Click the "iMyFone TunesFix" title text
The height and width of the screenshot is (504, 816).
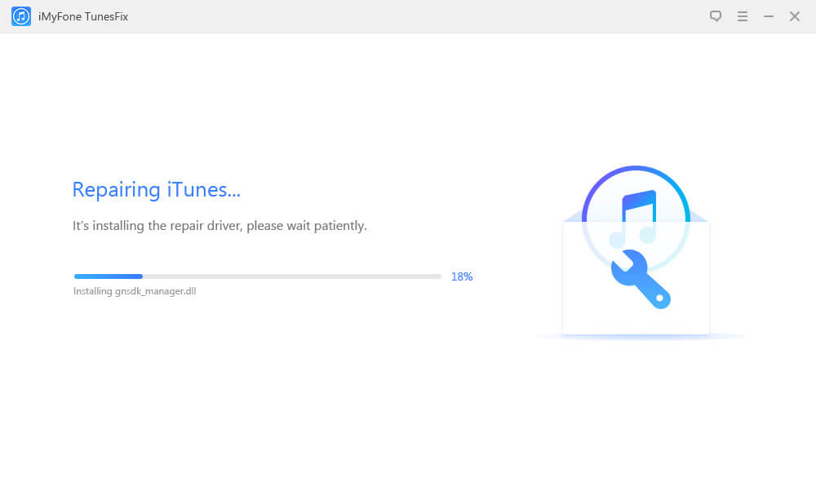(x=83, y=16)
